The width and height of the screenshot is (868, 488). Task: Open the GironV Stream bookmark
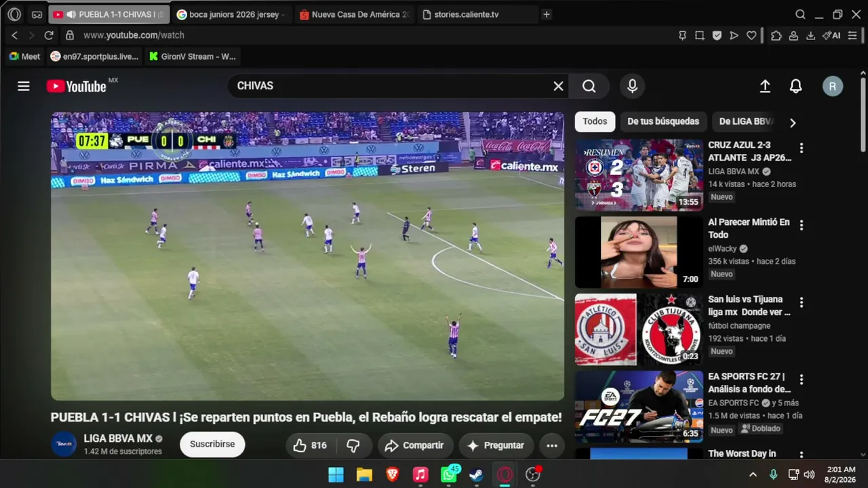tap(192, 56)
